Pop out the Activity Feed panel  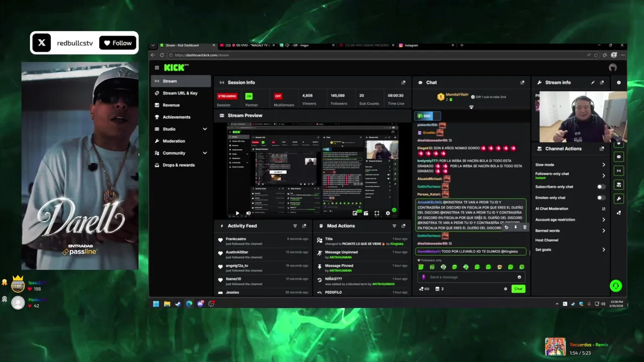pyautogui.click(x=304, y=226)
